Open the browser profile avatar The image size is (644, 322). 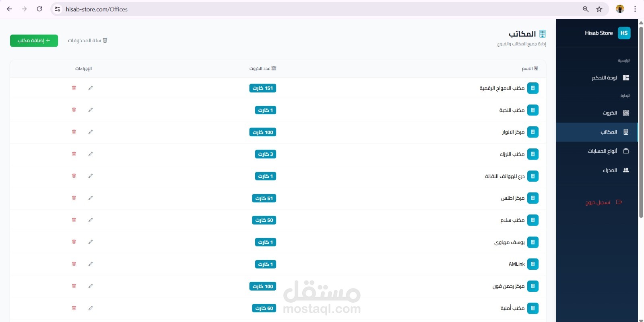(620, 9)
